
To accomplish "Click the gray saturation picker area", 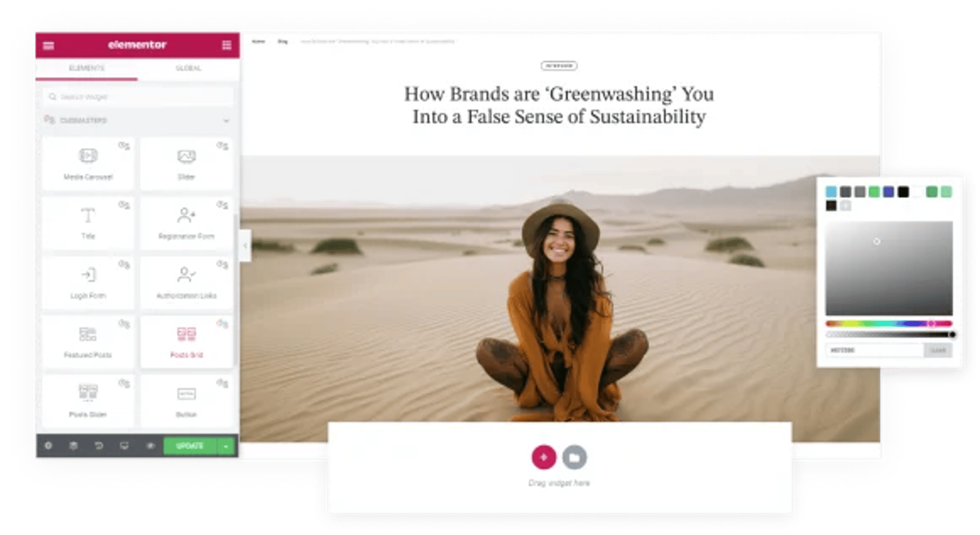I will [889, 268].
